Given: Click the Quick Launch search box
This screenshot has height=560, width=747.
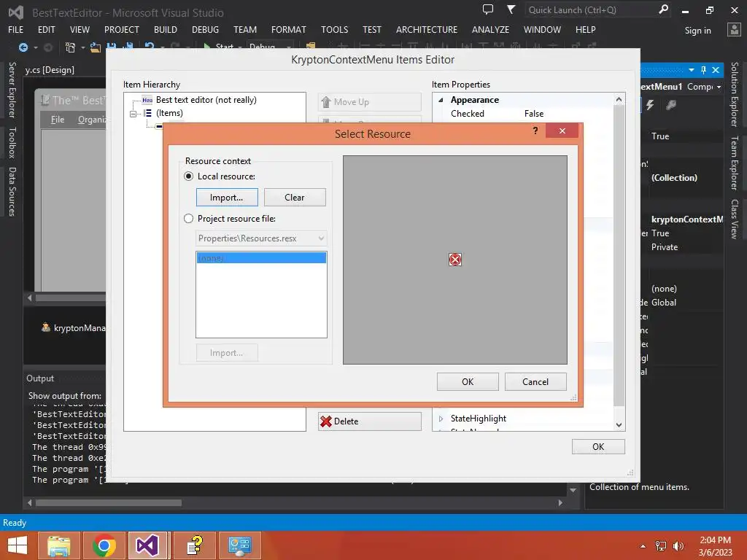Looking at the screenshot, I should (x=591, y=10).
